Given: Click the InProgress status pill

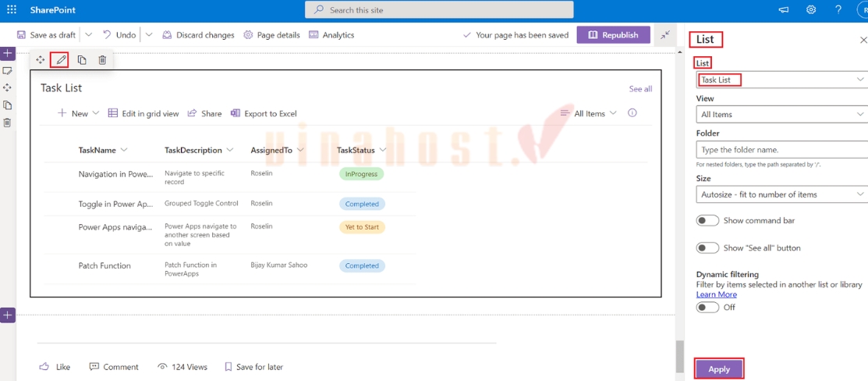Looking at the screenshot, I should (x=362, y=173).
